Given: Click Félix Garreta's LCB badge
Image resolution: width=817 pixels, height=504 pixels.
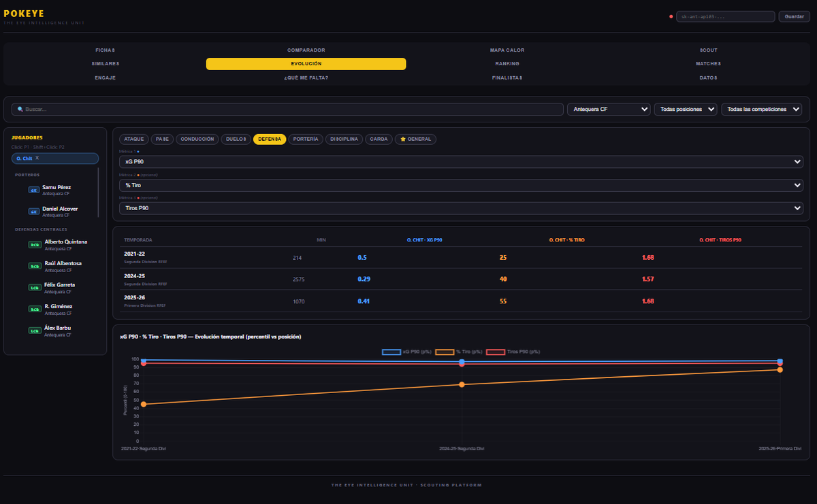Looking at the screenshot, I should [34, 288].
